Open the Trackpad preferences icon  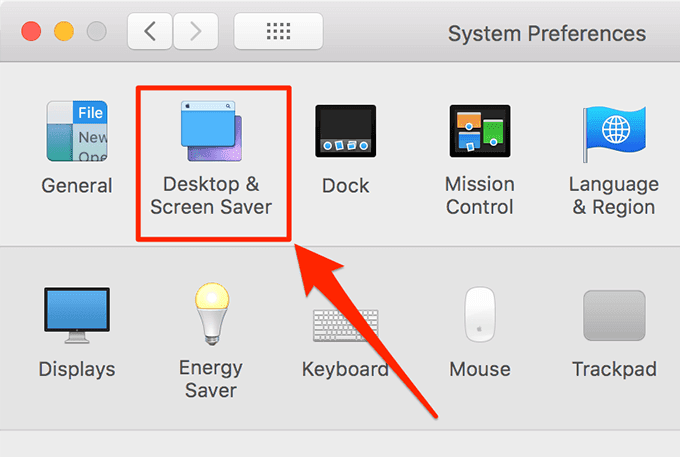[614, 315]
